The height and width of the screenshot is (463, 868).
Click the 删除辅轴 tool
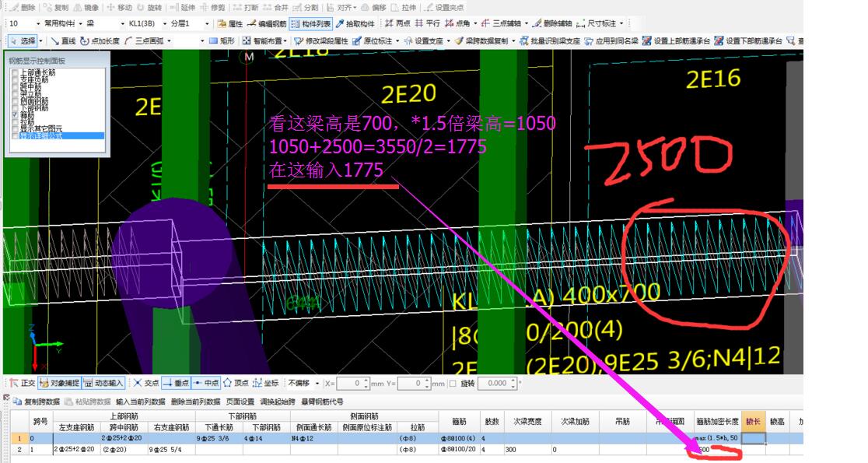click(x=552, y=24)
